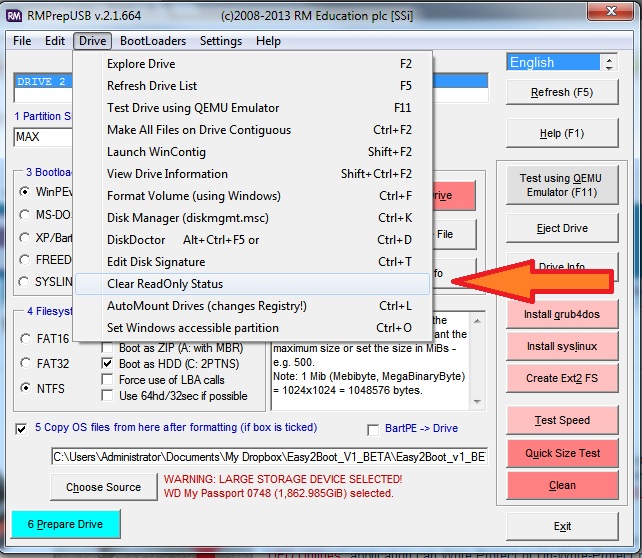
Task: Click the red Clean button
Action: [562, 485]
